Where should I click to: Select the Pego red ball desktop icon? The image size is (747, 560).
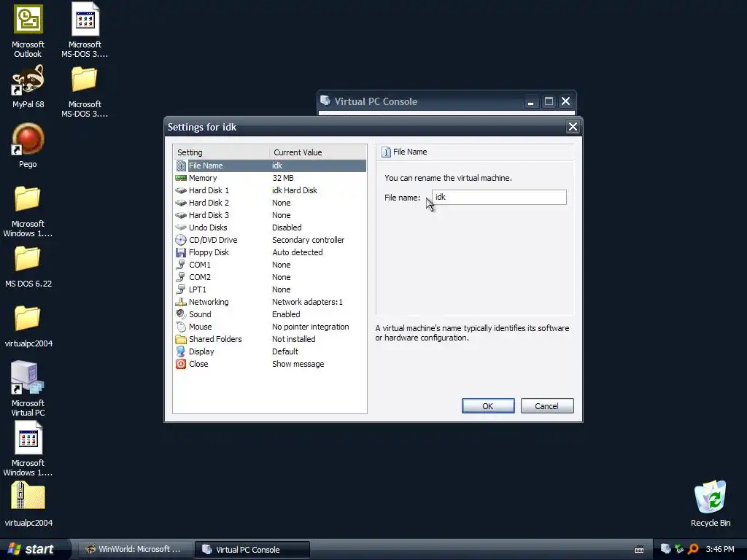tap(28, 139)
